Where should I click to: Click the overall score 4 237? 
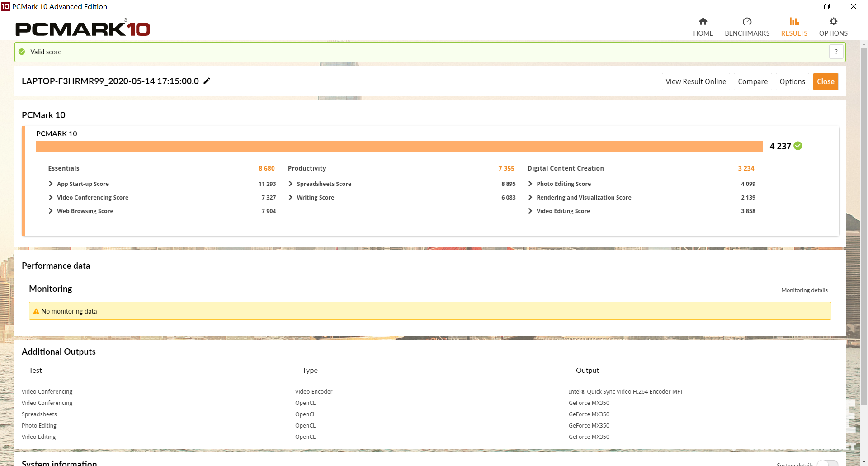point(780,146)
